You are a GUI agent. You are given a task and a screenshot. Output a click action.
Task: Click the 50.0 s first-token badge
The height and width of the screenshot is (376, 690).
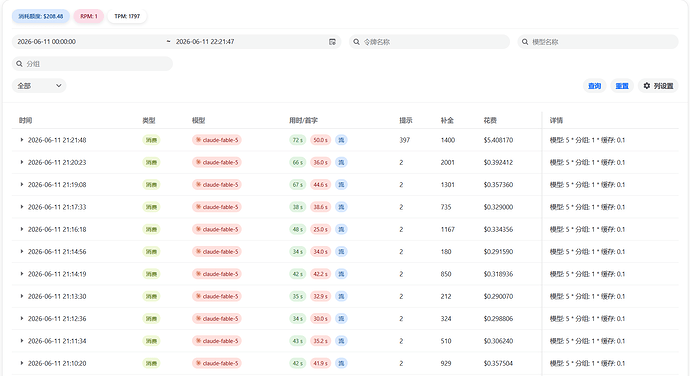tap(320, 140)
